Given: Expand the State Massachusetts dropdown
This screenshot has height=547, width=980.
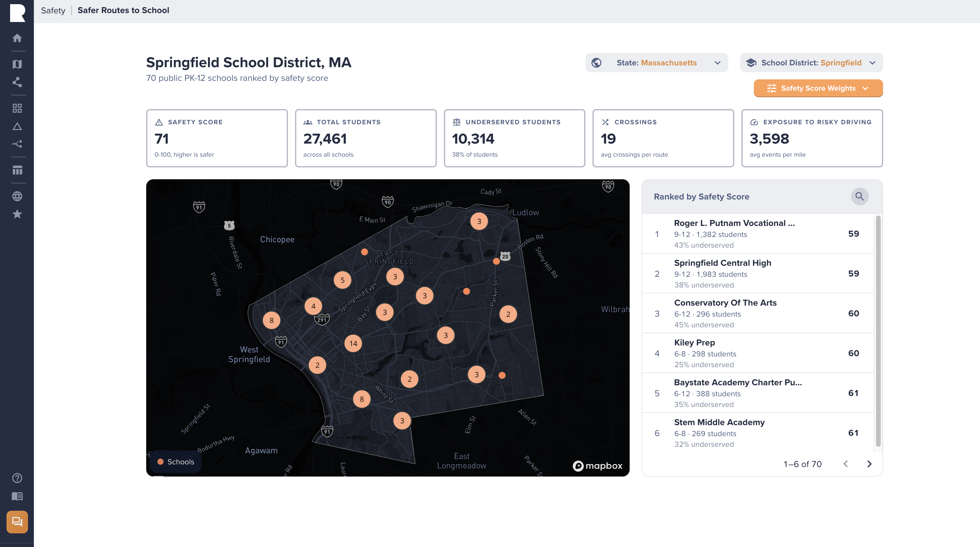Looking at the screenshot, I should tap(657, 63).
